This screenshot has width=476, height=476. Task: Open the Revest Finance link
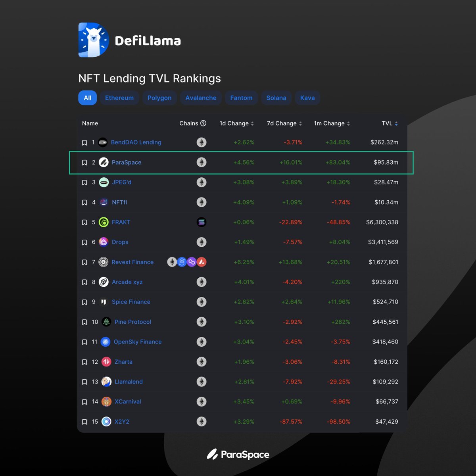pyautogui.click(x=132, y=262)
